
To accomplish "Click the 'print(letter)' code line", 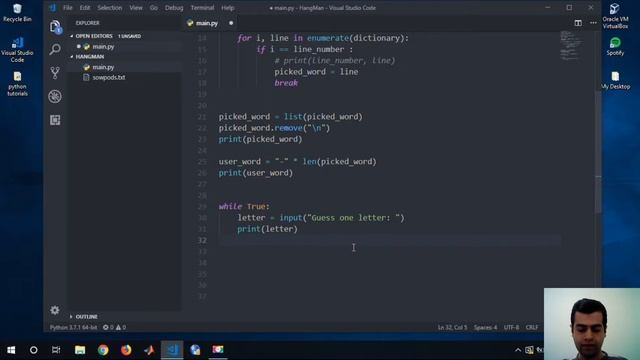I will 268,229.
